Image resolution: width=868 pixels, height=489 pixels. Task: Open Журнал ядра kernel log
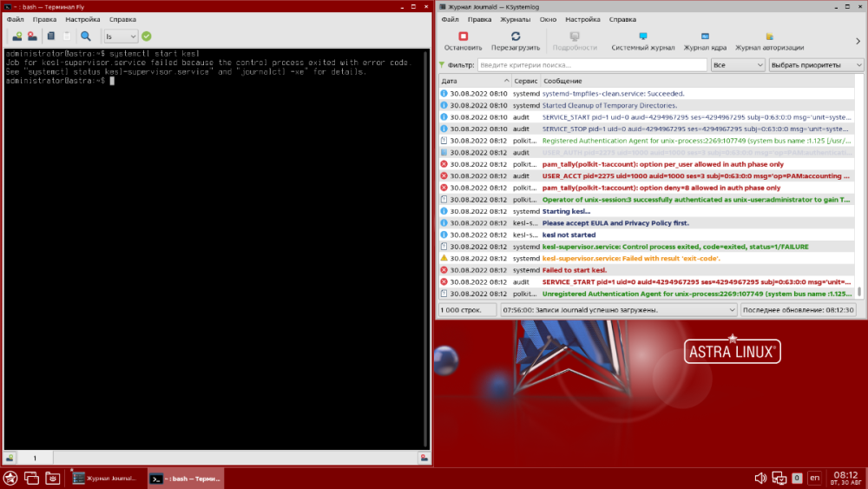click(x=705, y=42)
